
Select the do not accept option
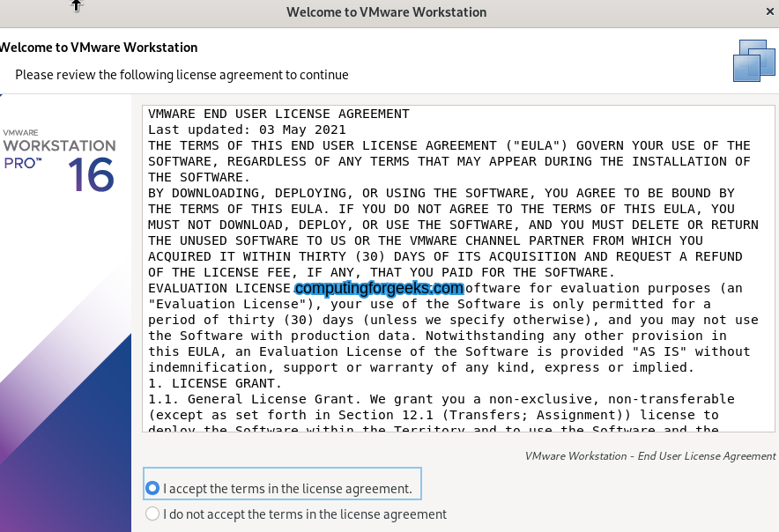click(x=151, y=514)
